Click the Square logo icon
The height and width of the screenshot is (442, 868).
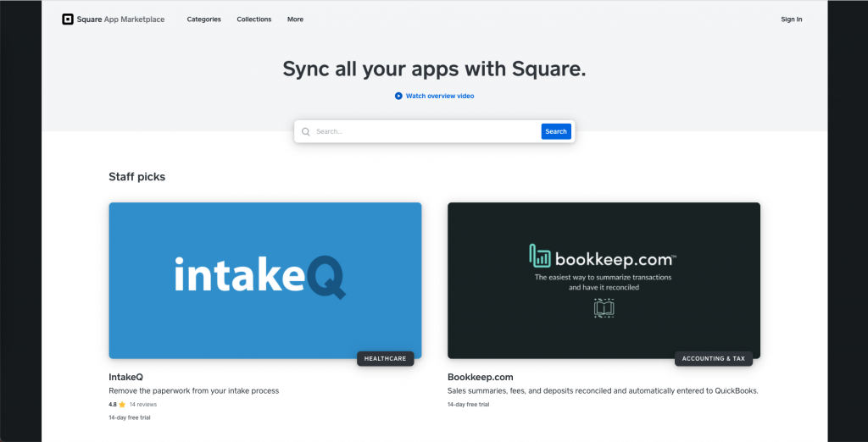68,19
